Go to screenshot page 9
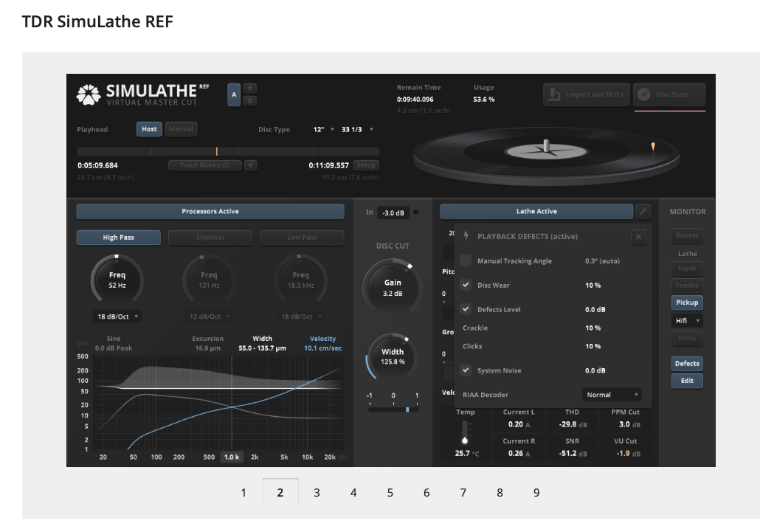Image resolution: width=774 pixels, height=532 pixels. pos(536,492)
